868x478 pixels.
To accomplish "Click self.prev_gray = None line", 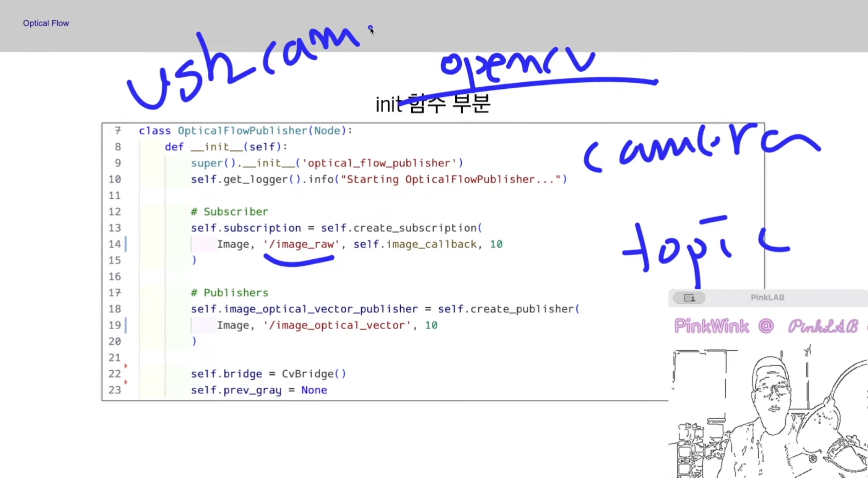I will coord(259,390).
